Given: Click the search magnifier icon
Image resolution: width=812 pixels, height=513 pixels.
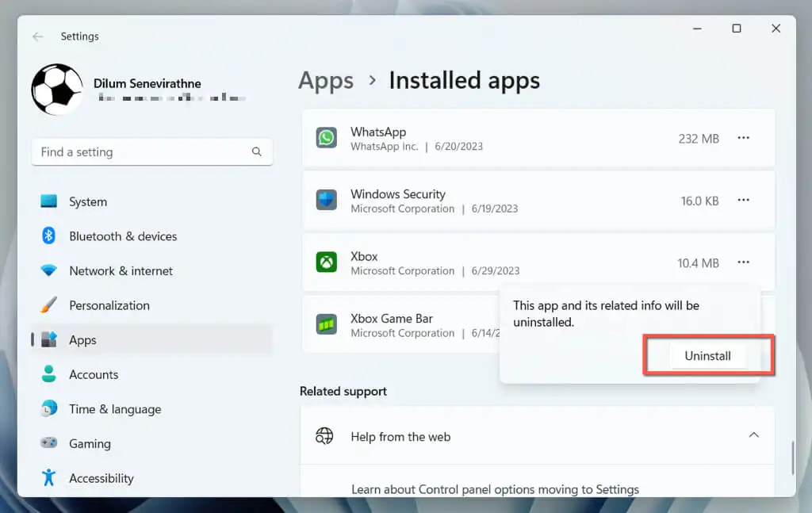Looking at the screenshot, I should [256, 151].
